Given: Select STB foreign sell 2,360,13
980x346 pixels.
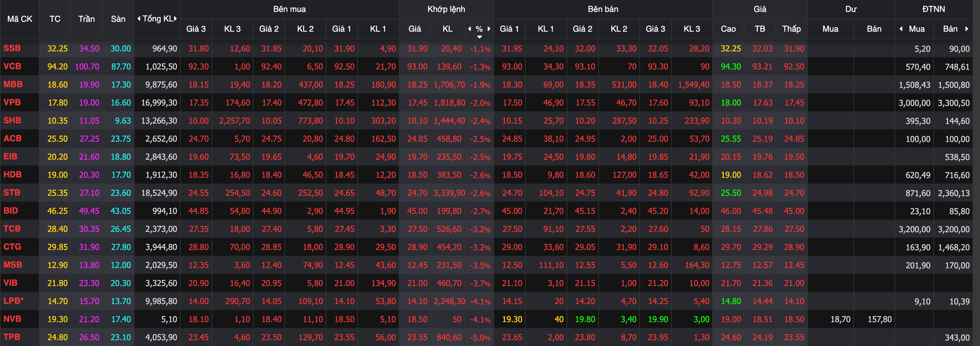Looking at the screenshot, I should coord(954,193).
